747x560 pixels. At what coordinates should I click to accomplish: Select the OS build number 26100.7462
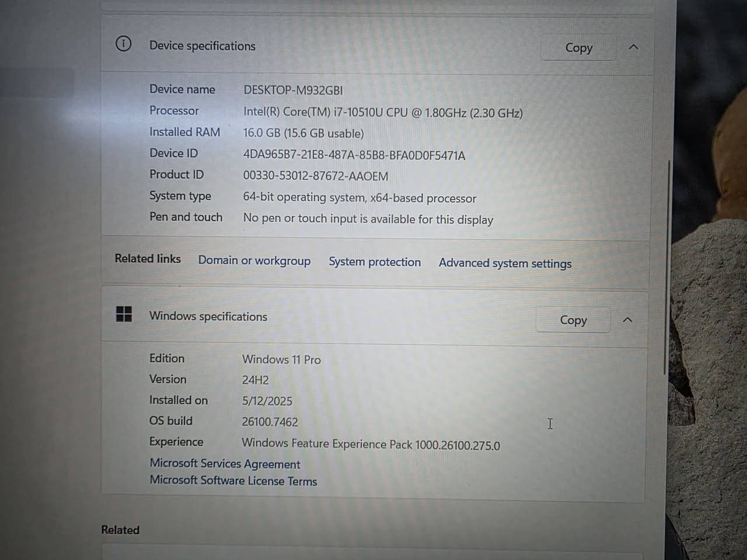point(270,422)
